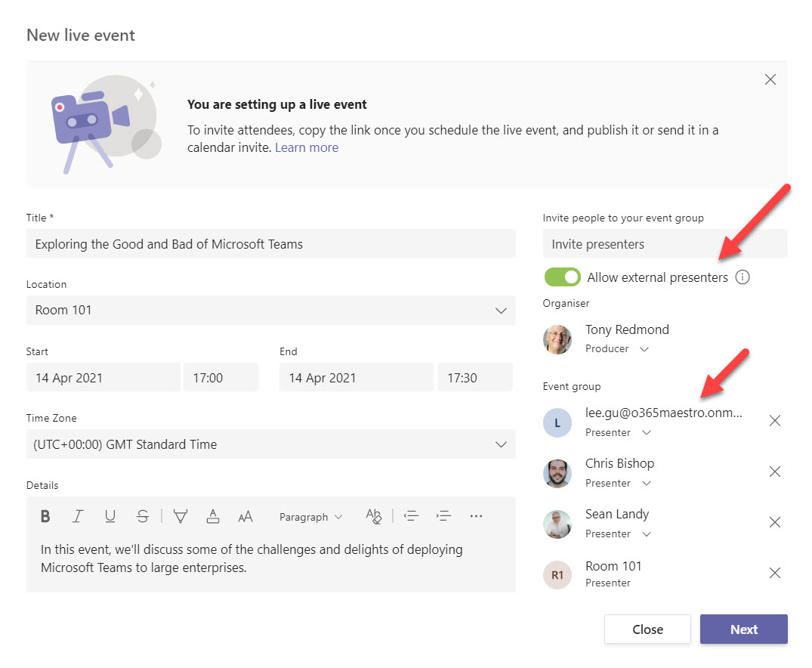This screenshot has width=812, height=668.
Task: Click Next to continue setup
Action: [x=744, y=629]
